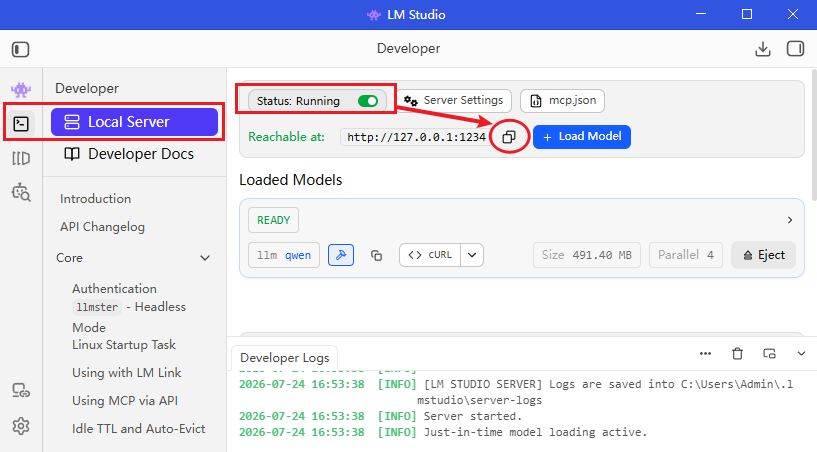Select the Developer Logs tab

point(284,358)
